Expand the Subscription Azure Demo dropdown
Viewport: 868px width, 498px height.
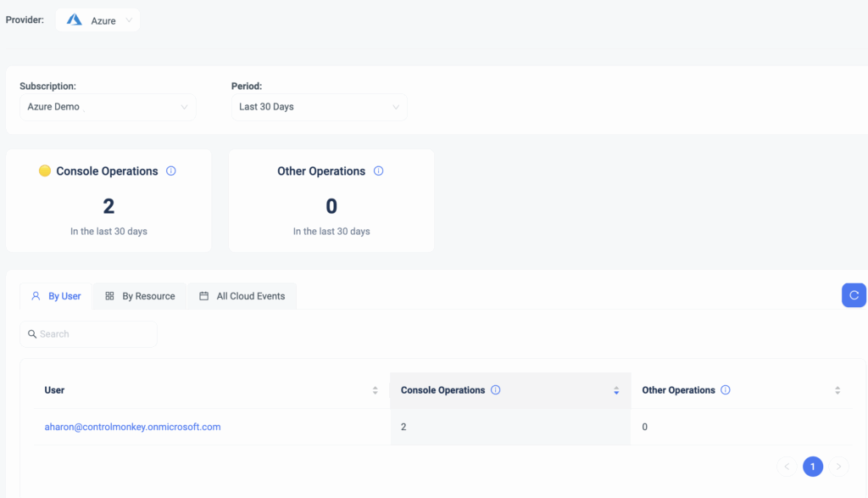pyautogui.click(x=108, y=107)
